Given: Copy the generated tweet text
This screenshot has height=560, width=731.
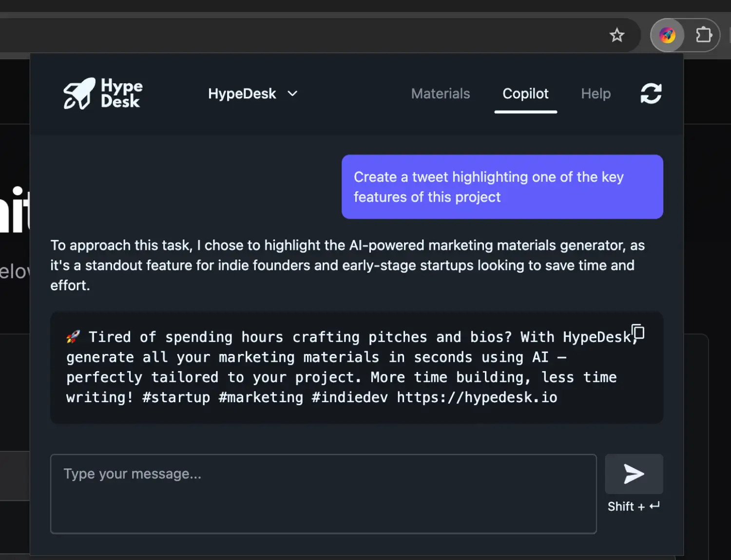Looking at the screenshot, I should tap(638, 333).
